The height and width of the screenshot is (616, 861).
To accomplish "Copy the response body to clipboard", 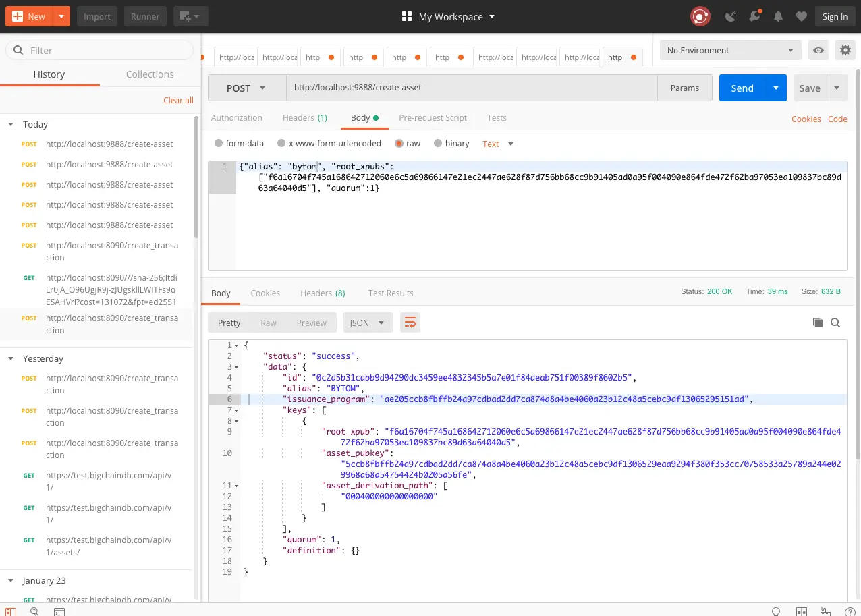I will [x=818, y=323].
